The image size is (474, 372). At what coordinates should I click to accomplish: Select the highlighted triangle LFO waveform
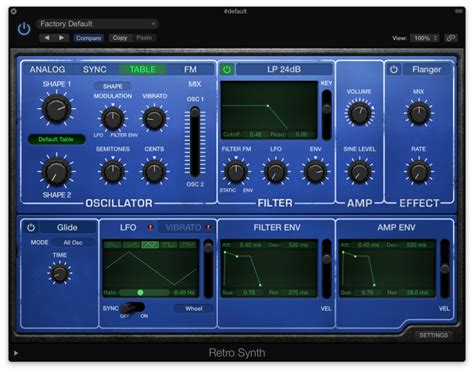click(150, 245)
